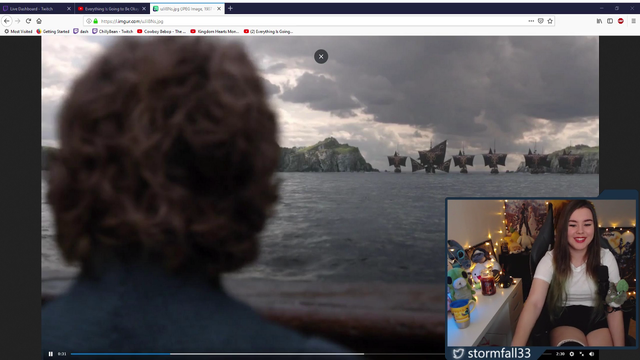
Task: Close the imgur image tab
Action: point(219,9)
